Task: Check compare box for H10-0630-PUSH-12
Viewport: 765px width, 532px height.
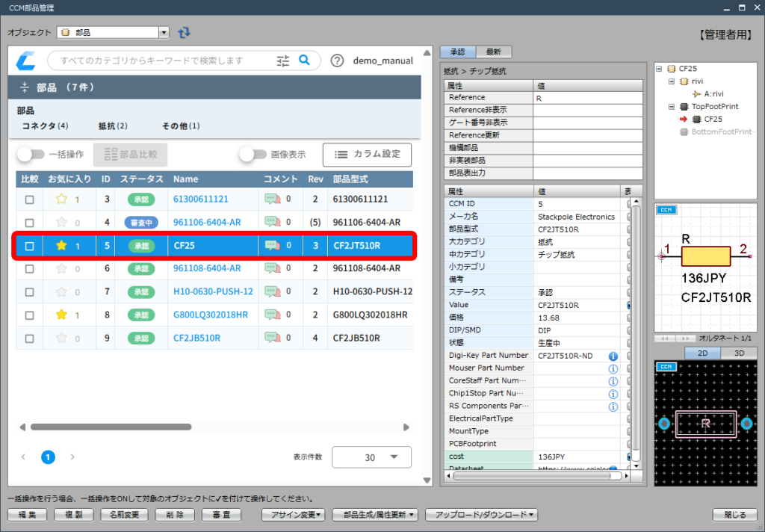Action: [30, 292]
